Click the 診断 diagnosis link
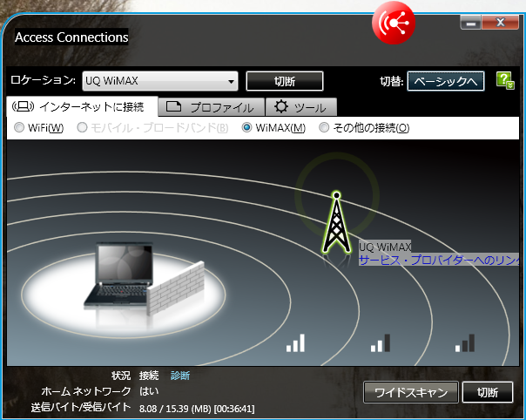The image size is (526, 420). coord(180,376)
